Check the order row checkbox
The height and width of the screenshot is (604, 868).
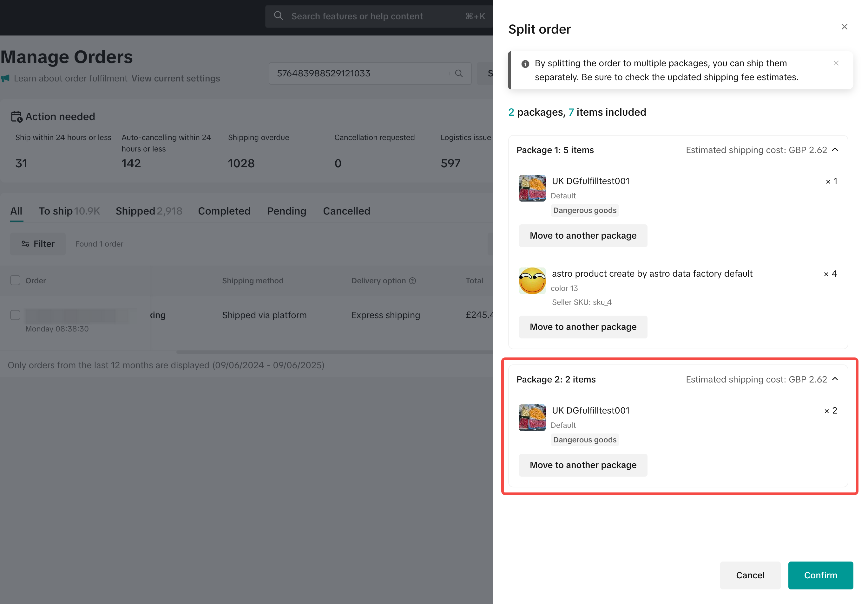point(15,315)
